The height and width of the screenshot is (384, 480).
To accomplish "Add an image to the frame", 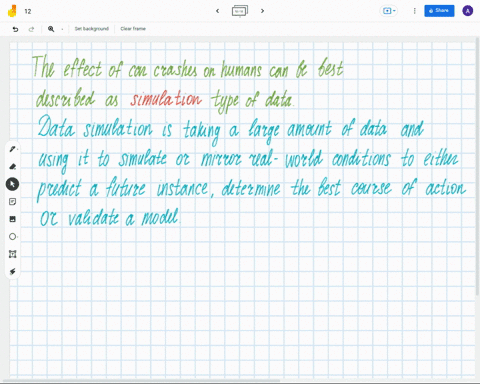I will (x=13, y=219).
